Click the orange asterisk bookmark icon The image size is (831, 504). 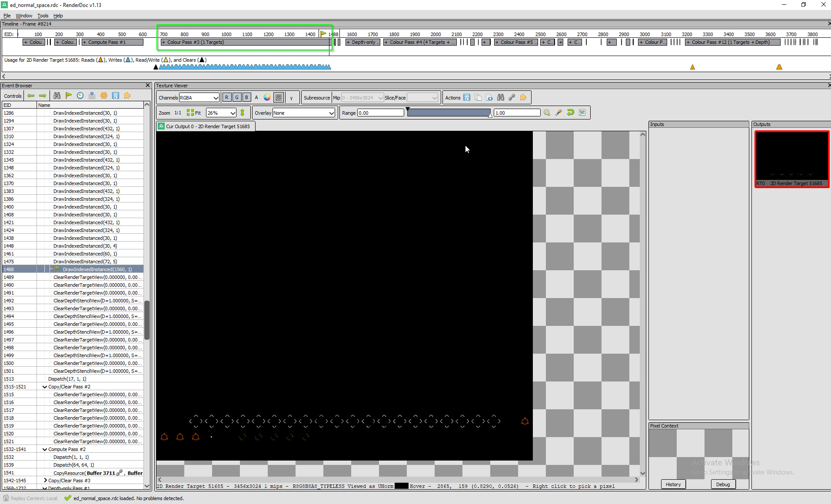(x=104, y=96)
